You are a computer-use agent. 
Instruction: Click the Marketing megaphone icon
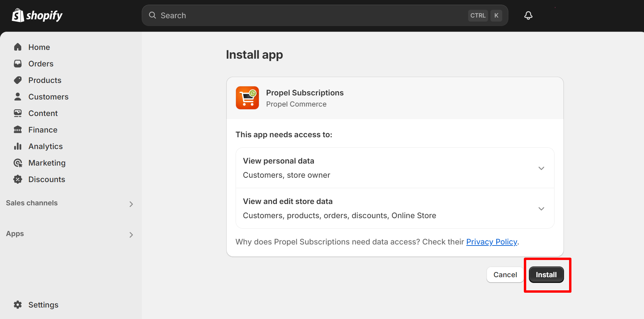coord(18,163)
